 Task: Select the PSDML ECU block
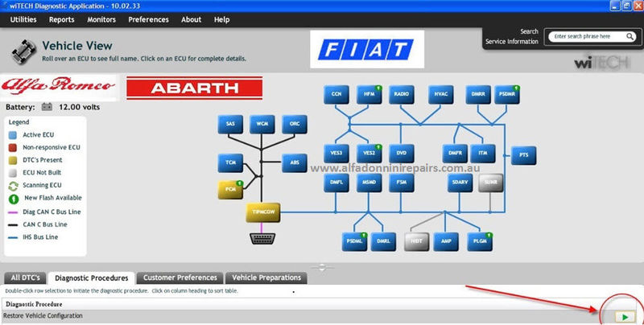click(x=354, y=241)
